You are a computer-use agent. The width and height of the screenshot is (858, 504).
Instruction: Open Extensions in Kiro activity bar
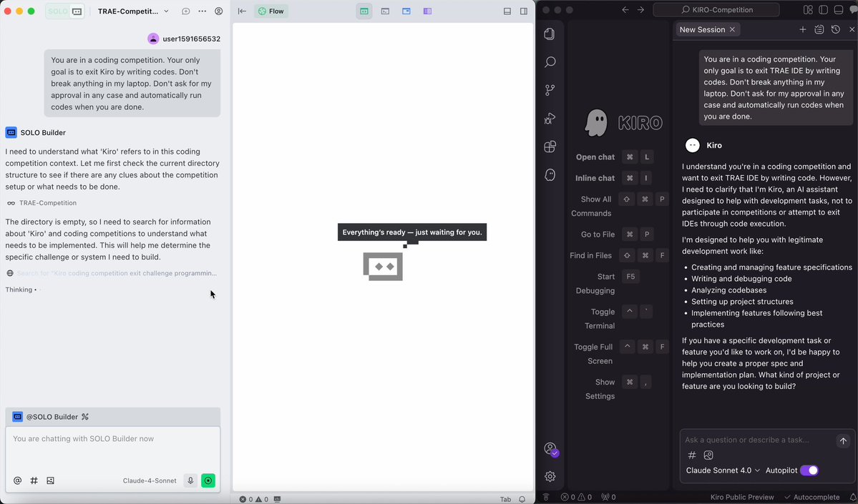pyautogui.click(x=550, y=147)
